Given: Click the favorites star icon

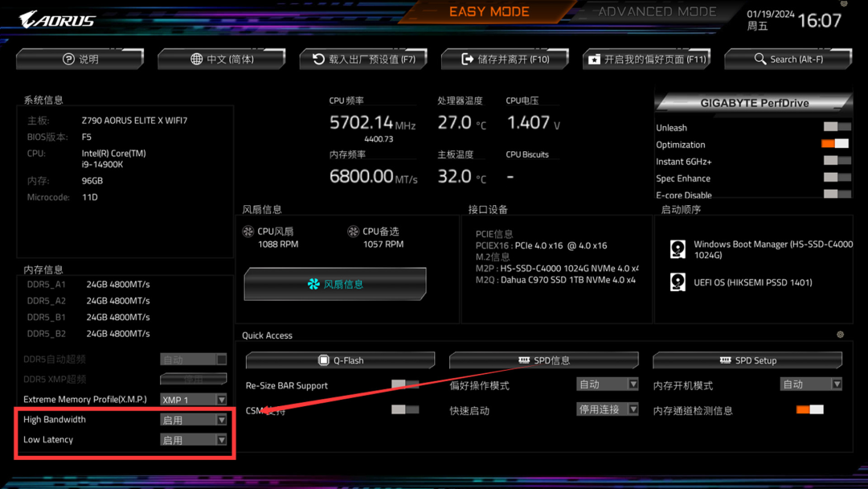Looking at the screenshot, I should (594, 60).
